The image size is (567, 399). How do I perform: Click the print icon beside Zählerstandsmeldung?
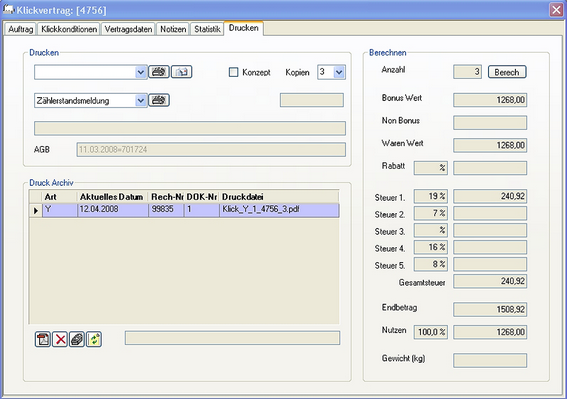click(159, 100)
